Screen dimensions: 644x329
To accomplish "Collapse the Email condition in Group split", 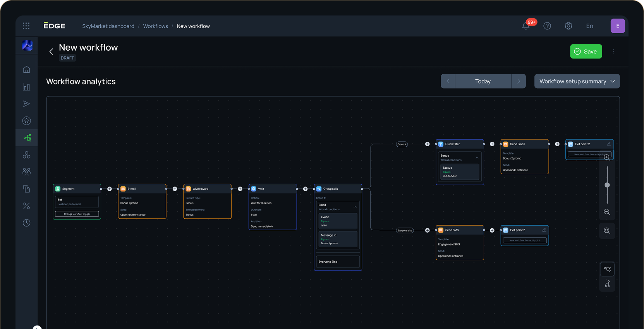I will coord(355,207).
